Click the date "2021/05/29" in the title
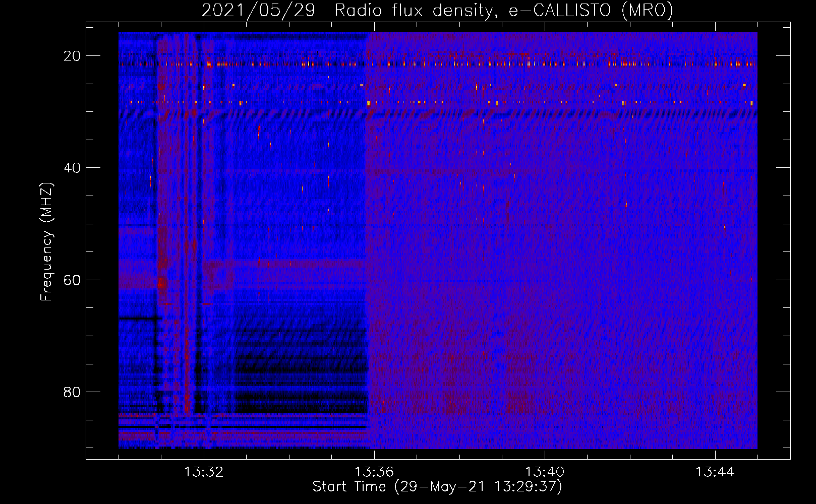Viewport: 816px width, 504px height. click(x=258, y=10)
